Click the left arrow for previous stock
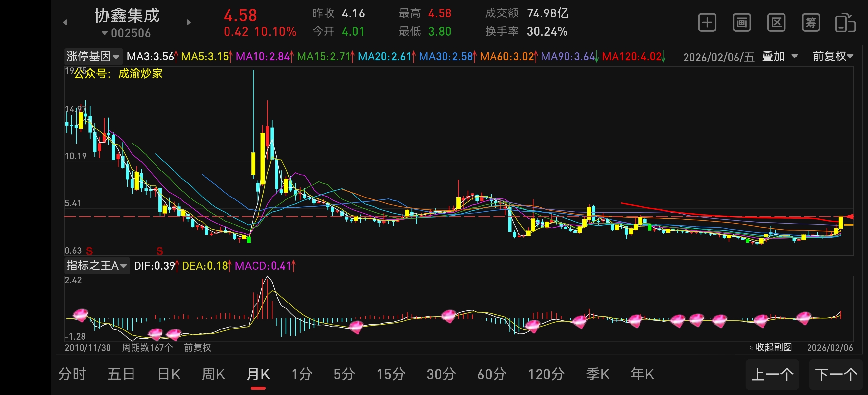This screenshot has width=868, height=395. [x=65, y=23]
